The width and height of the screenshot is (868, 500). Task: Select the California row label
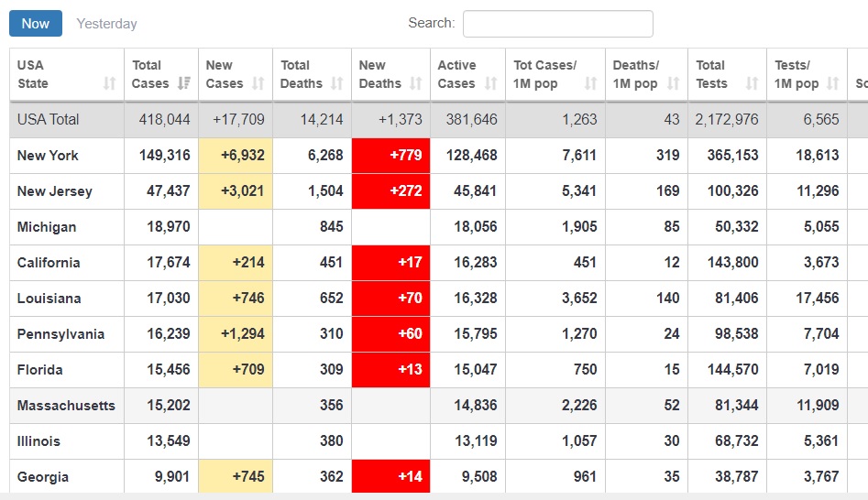click(49, 263)
